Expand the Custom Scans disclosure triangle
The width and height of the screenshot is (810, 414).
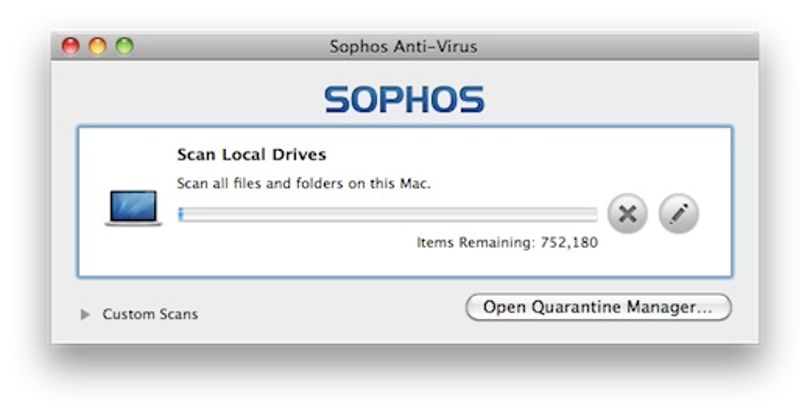point(85,314)
